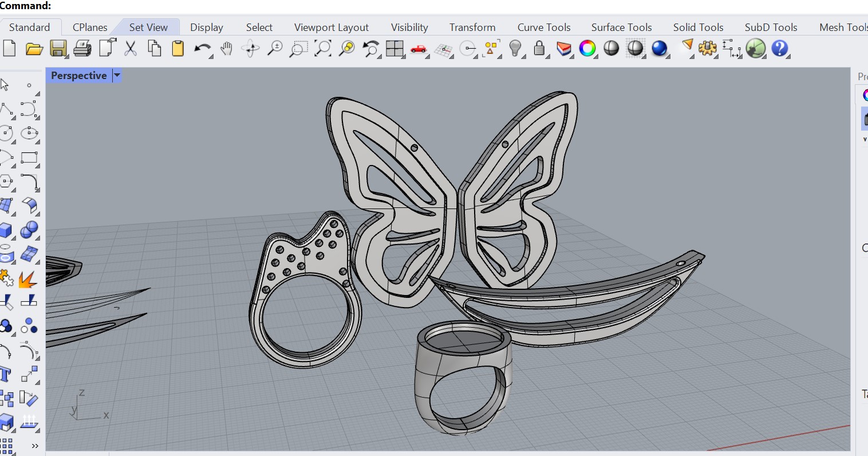Select the Polyline tool in sidebar
868x456 pixels.
point(7,109)
